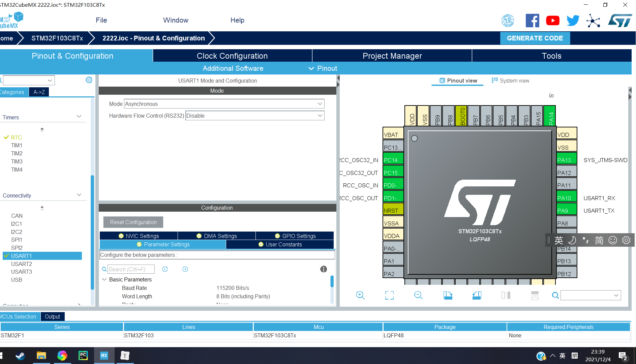The width and height of the screenshot is (636, 364).
Task: Click the zoom in pinout icon
Action: point(360,295)
